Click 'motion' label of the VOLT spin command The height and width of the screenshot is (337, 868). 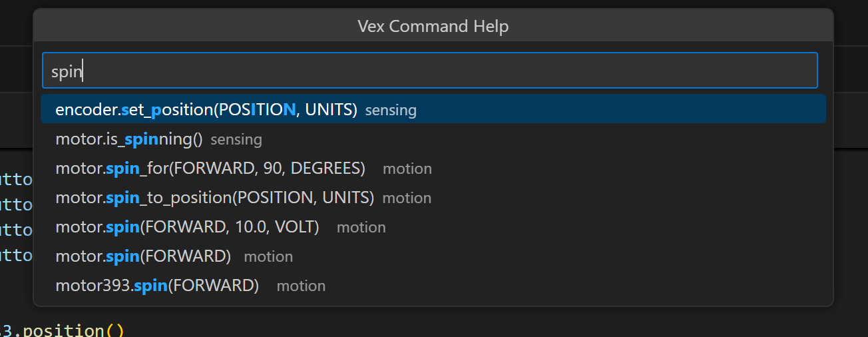point(361,228)
